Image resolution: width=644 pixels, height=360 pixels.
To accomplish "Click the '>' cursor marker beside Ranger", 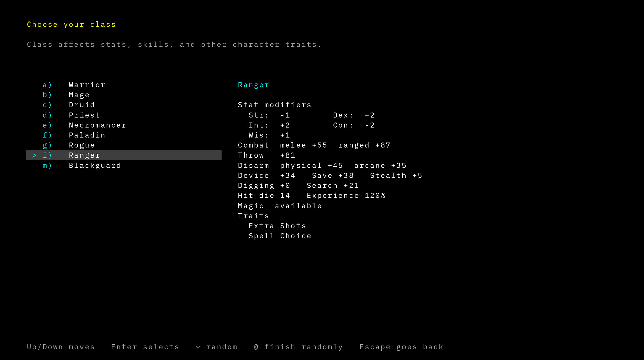I will [34, 155].
